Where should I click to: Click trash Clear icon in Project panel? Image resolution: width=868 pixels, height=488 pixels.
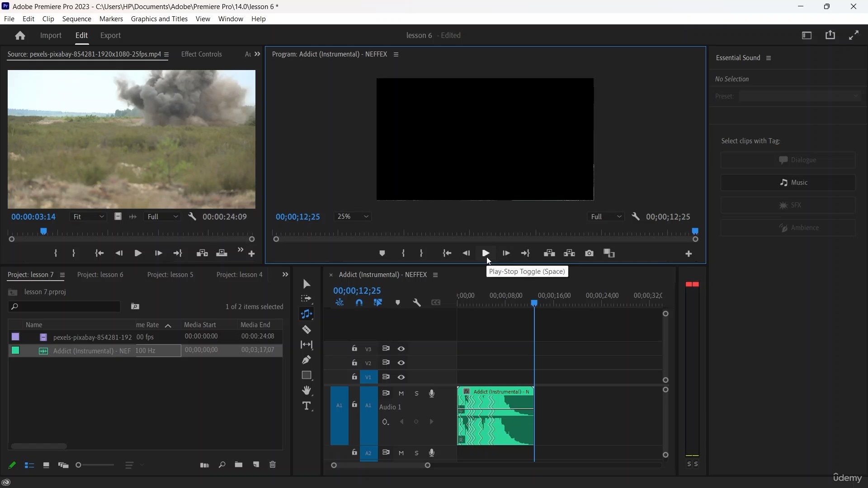pos(273,465)
